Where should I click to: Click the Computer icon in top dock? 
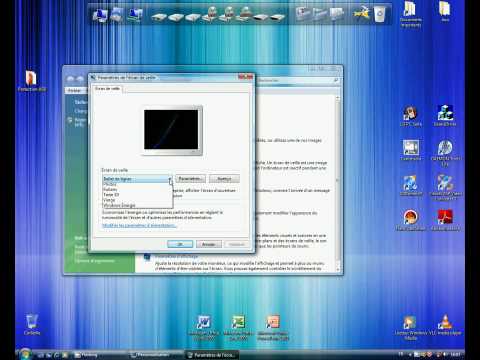100,15
